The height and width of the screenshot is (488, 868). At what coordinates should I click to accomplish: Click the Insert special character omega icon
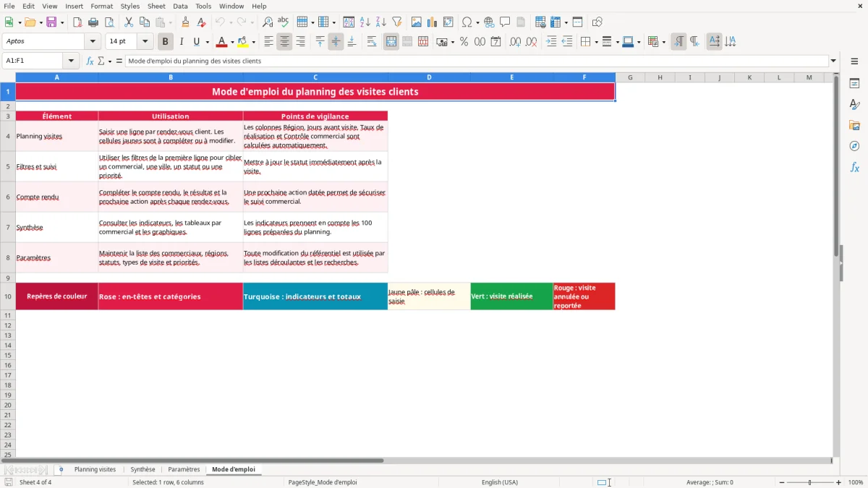pos(467,22)
